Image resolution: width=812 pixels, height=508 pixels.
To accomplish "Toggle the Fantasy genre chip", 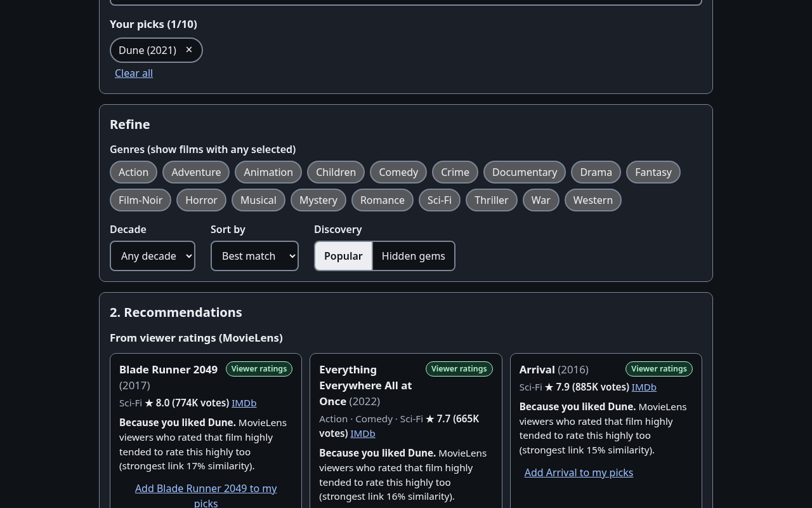I will click(653, 172).
